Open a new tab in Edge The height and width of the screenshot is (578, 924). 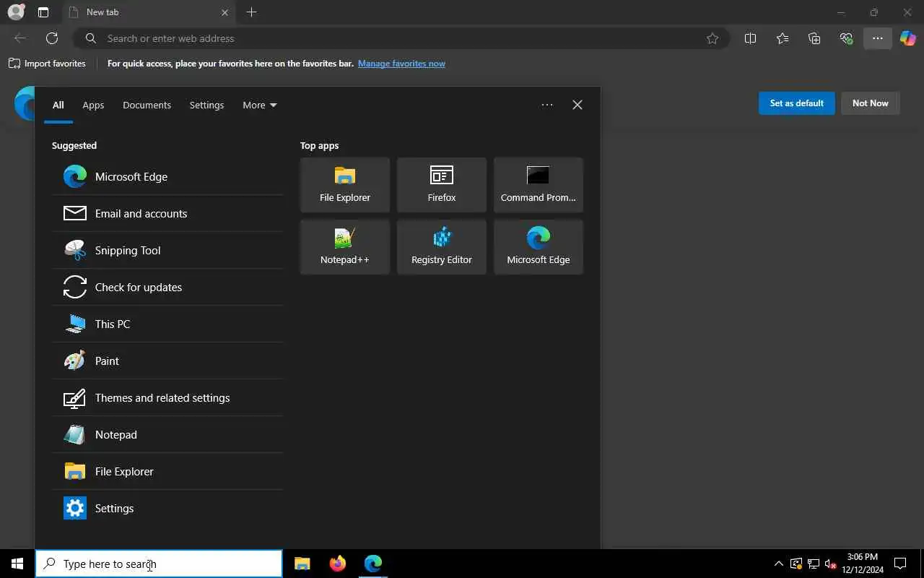tap(251, 12)
